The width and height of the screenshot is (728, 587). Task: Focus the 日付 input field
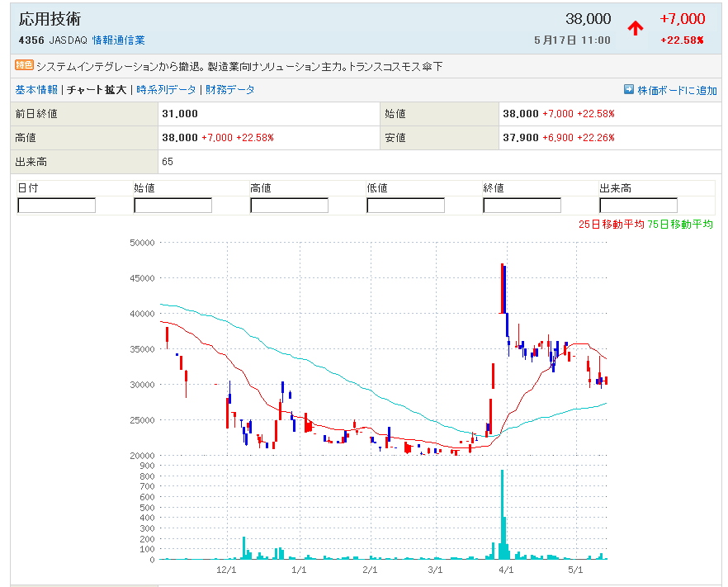pyautogui.click(x=56, y=206)
